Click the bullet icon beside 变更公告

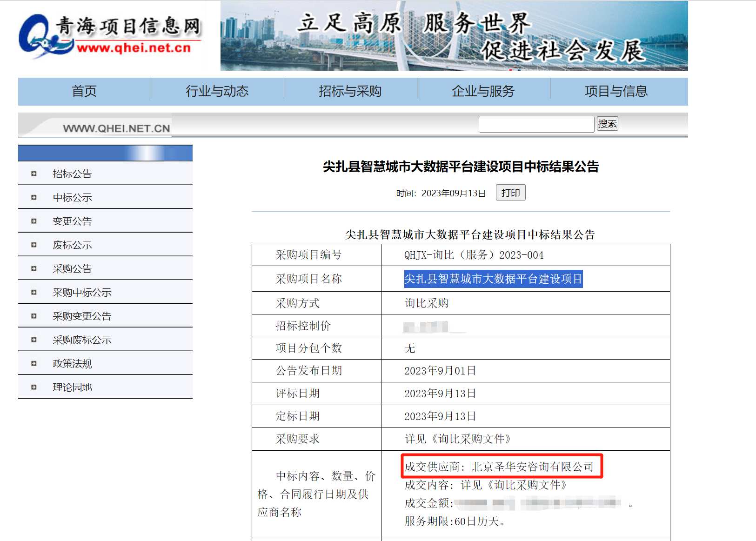coord(33,221)
